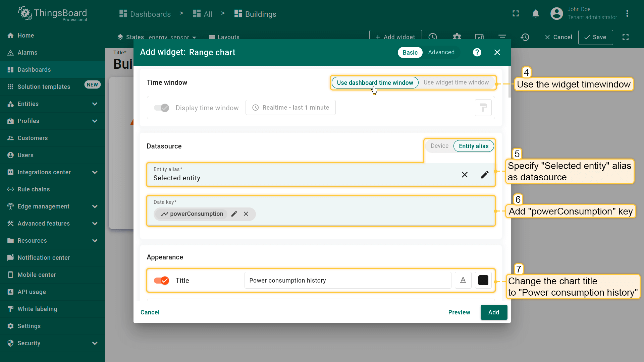The width and height of the screenshot is (644, 362).
Task: Remove the powerConsumption key chip
Action: (246, 214)
